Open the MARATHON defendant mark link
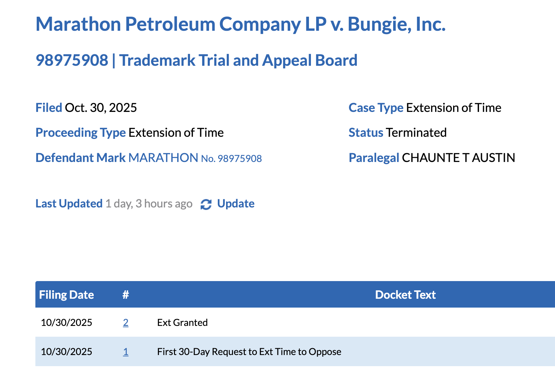 (163, 158)
